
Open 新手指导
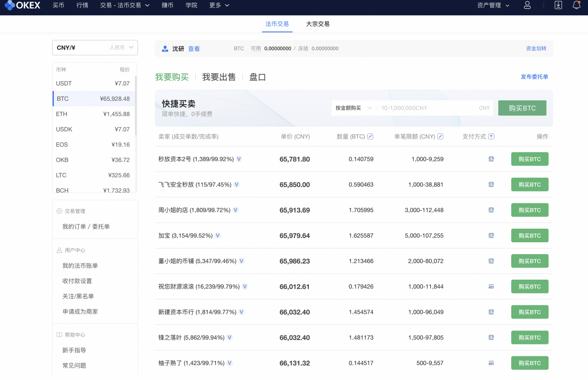click(74, 350)
